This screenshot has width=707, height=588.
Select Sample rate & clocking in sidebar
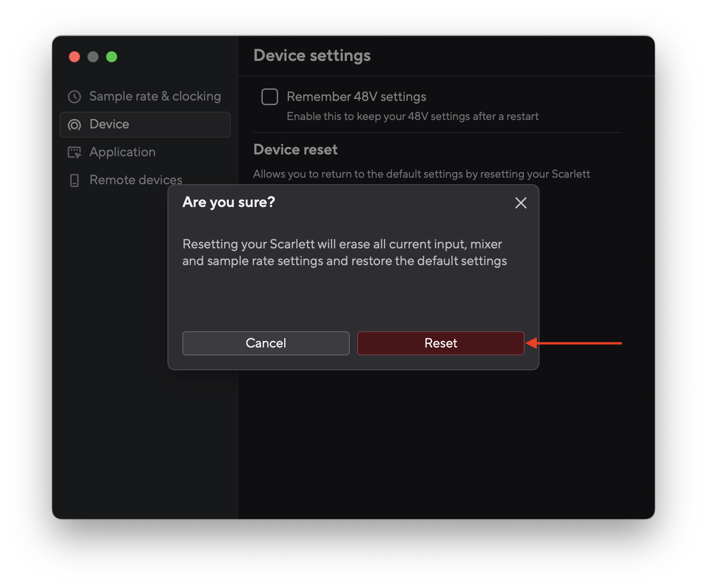coord(155,96)
